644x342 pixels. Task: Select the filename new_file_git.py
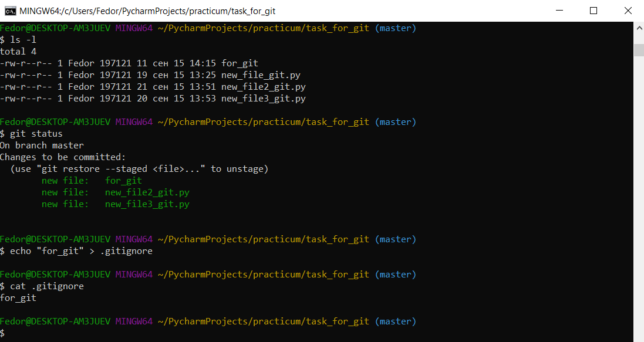[x=260, y=75]
